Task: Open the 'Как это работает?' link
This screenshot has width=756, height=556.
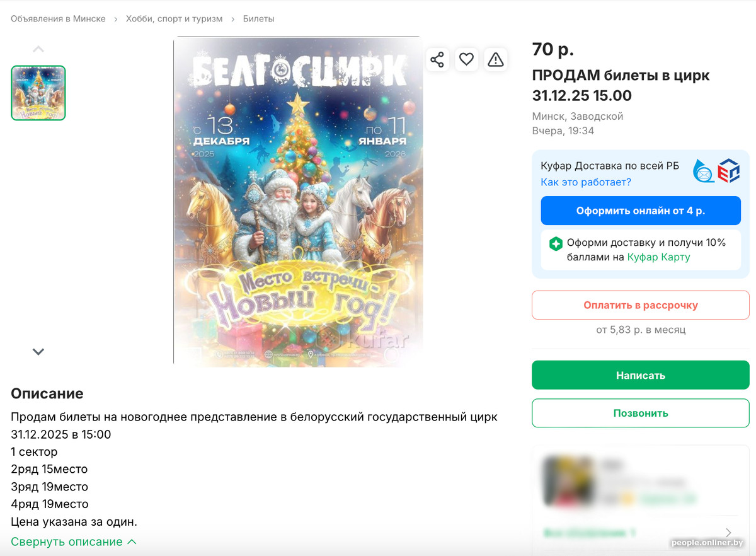Action: coord(585,182)
